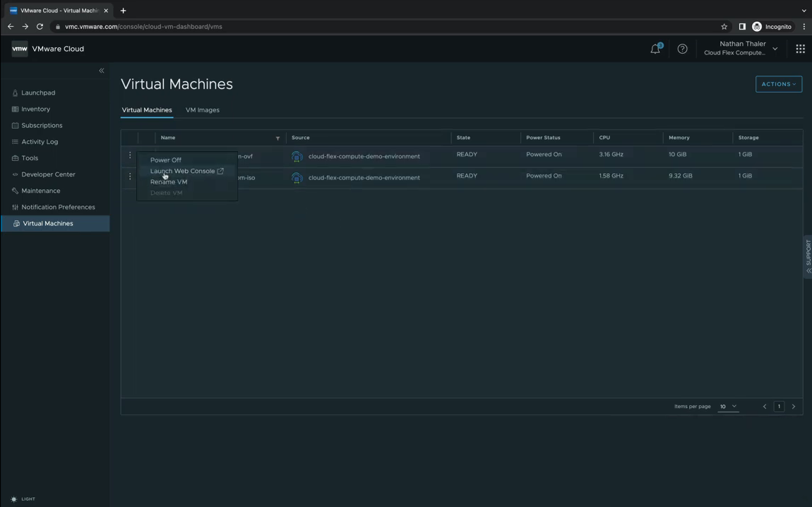Bookmark this page with star icon
812x507 pixels.
724,26
